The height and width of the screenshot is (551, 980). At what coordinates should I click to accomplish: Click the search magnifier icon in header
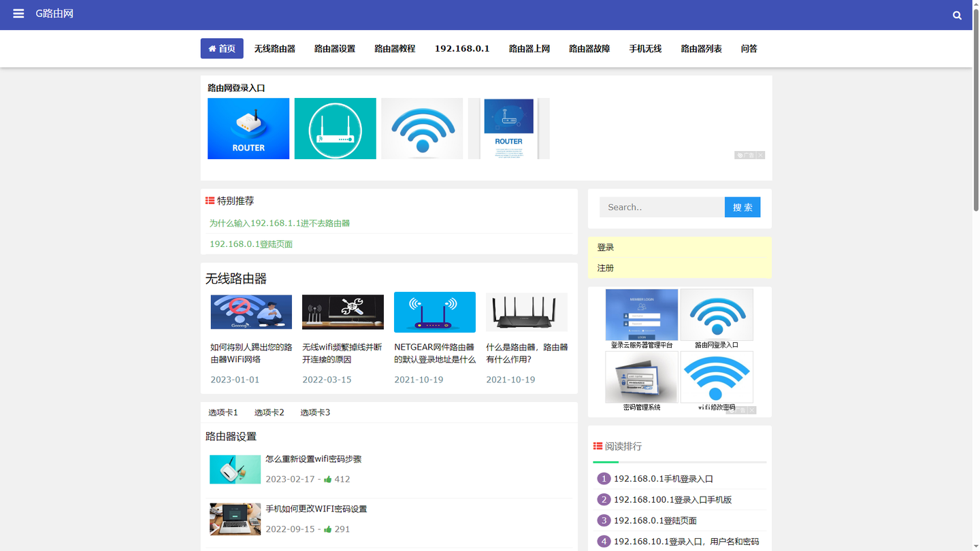[957, 15]
